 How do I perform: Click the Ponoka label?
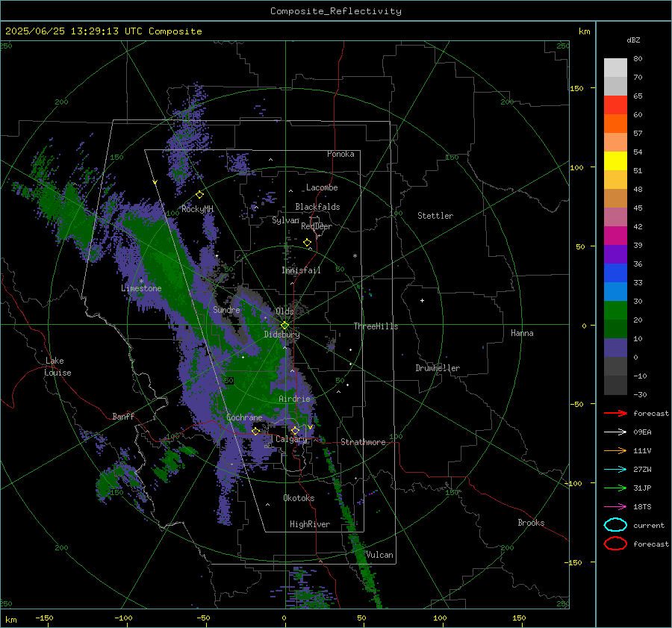(x=340, y=154)
